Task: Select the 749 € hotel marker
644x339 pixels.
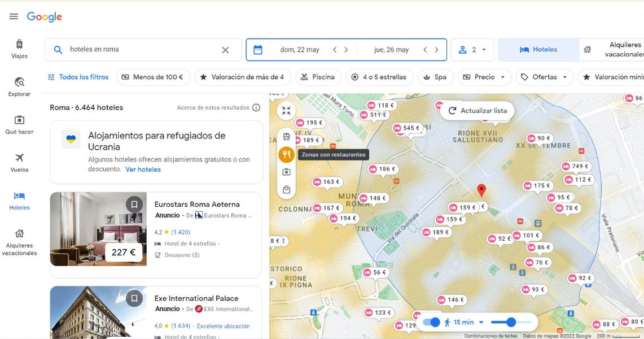Action: (x=576, y=167)
